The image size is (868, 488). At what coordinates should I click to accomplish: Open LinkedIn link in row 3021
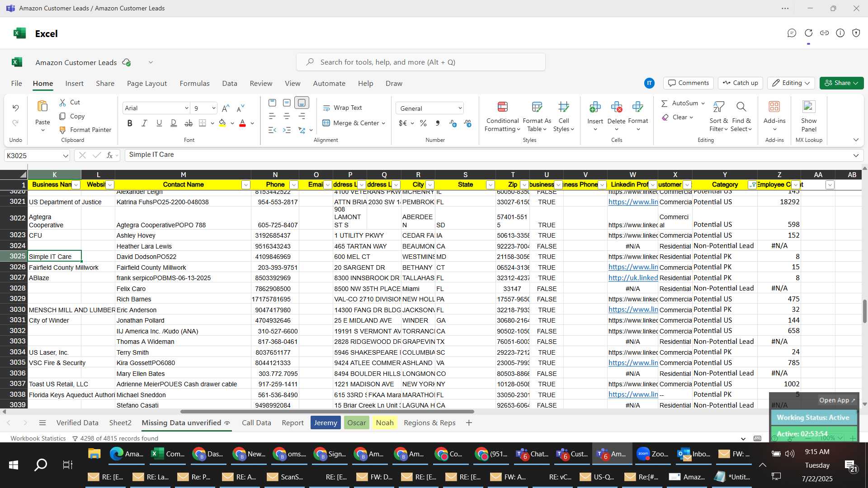point(633,202)
